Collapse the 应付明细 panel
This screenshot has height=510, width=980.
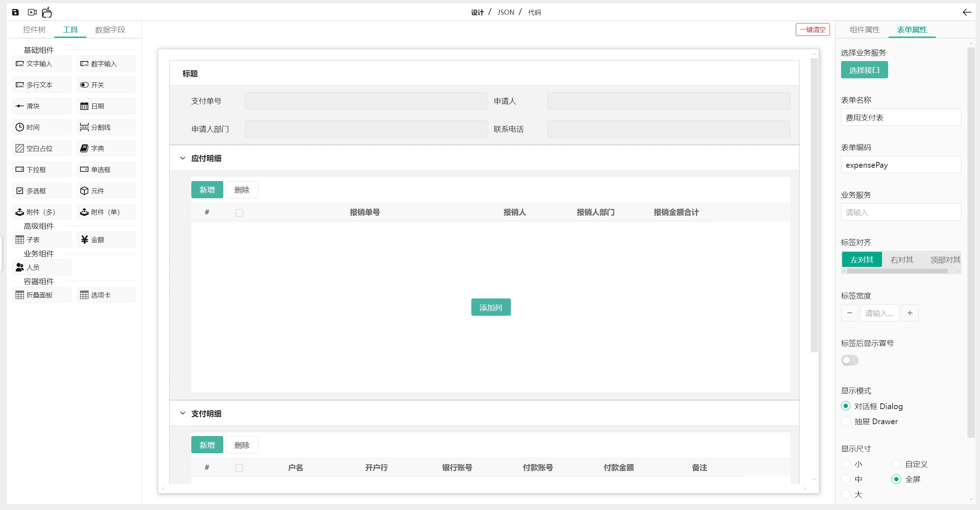pos(183,158)
